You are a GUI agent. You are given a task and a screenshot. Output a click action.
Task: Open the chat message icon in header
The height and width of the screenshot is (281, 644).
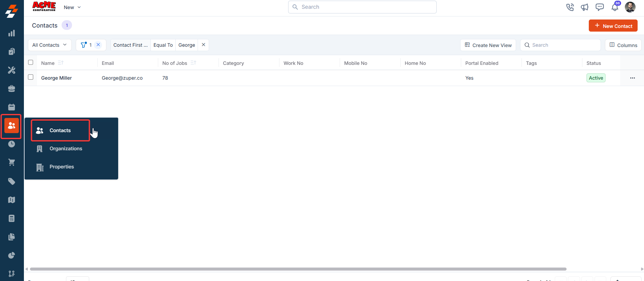click(x=600, y=7)
